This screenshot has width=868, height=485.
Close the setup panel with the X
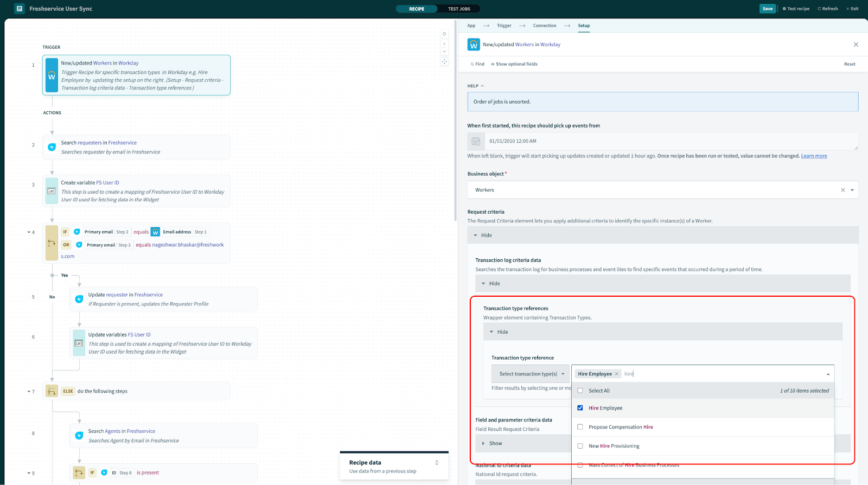click(x=856, y=44)
